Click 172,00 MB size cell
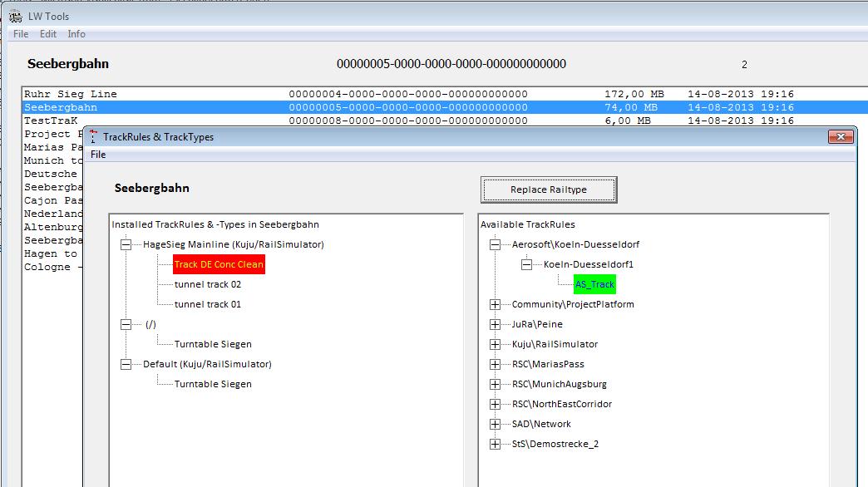 point(634,94)
